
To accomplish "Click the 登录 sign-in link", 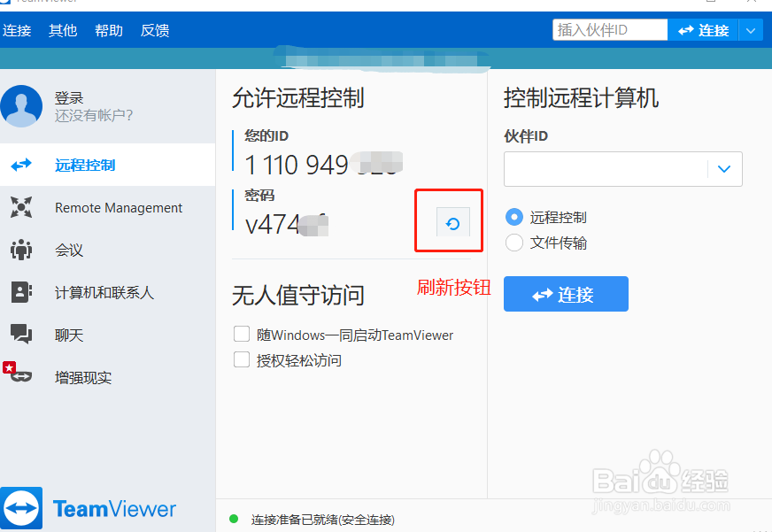I will coord(69,98).
